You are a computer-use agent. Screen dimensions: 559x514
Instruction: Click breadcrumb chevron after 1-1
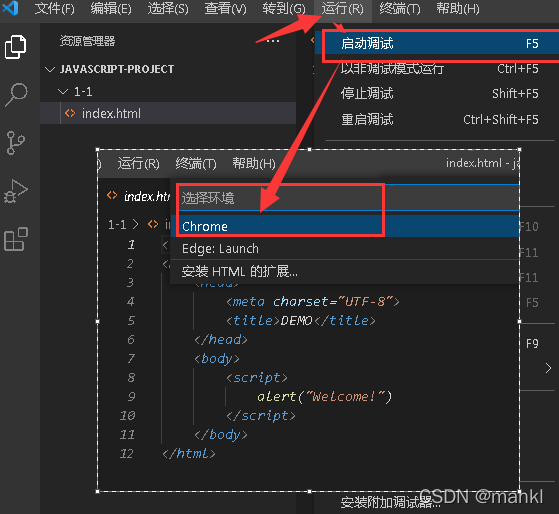tap(135, 225)
